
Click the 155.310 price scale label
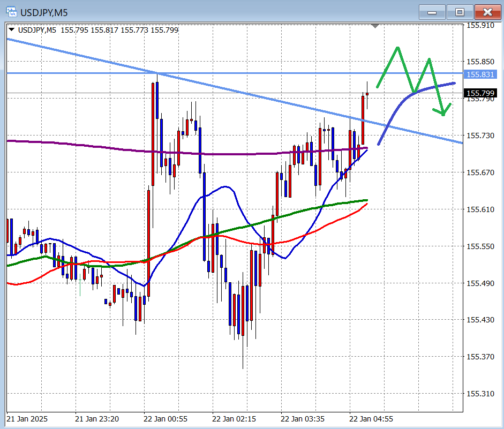point(480,394)
